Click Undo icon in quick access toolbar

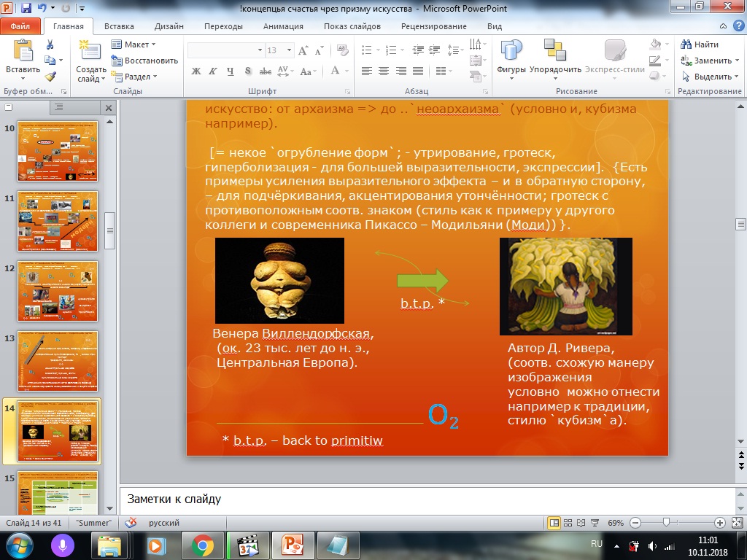pos(42,8)
